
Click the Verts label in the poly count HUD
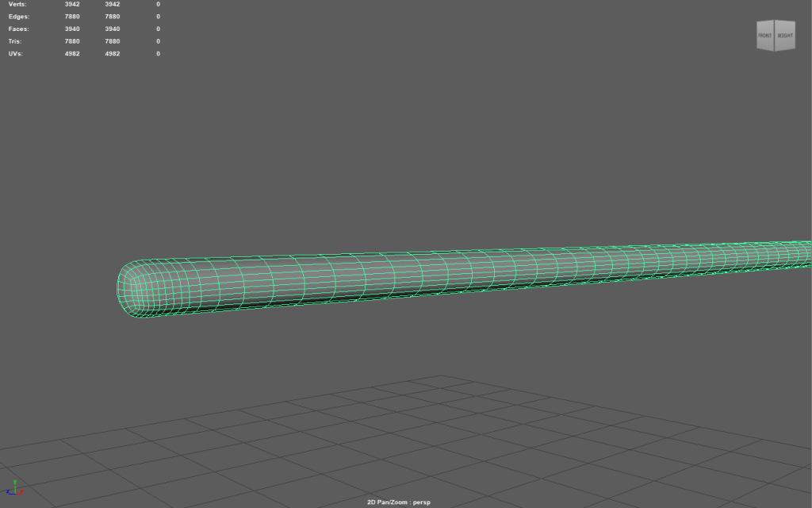(x=17, y=4)
